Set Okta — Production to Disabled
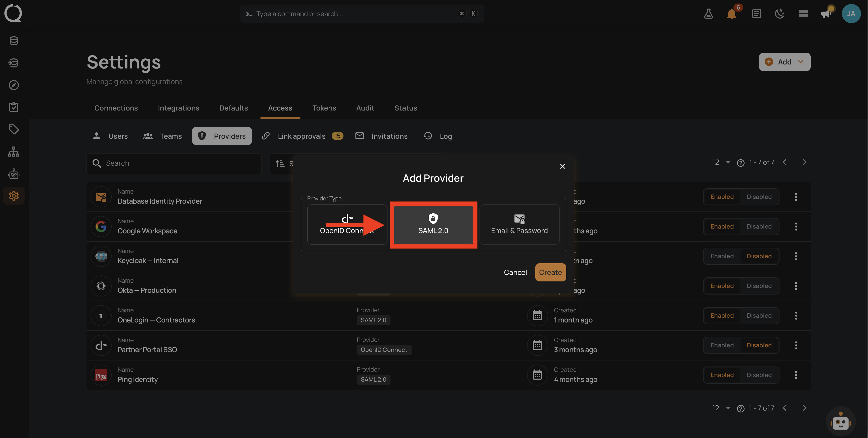Image resolution: width=868 pixels, height=438 pixels. pyautogui.click(x=759, y=286)
